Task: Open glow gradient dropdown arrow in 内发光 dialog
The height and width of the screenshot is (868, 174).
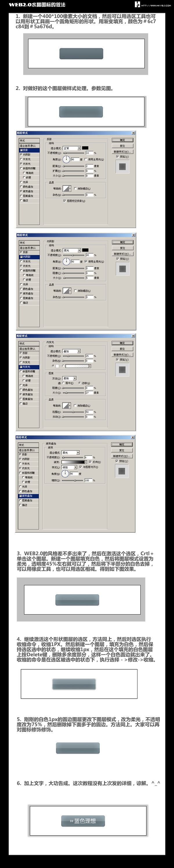Action: 90,366
